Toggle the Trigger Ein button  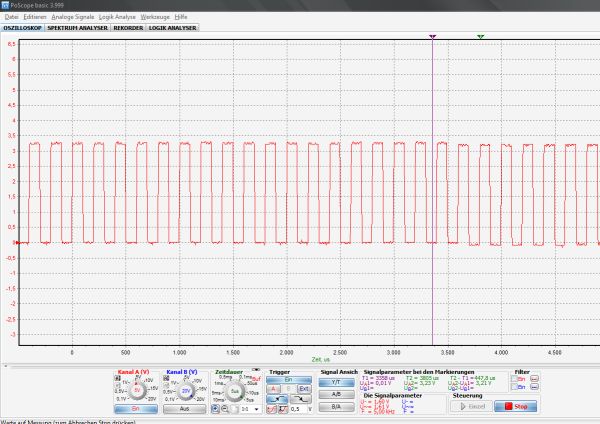(x=289, y=380)
